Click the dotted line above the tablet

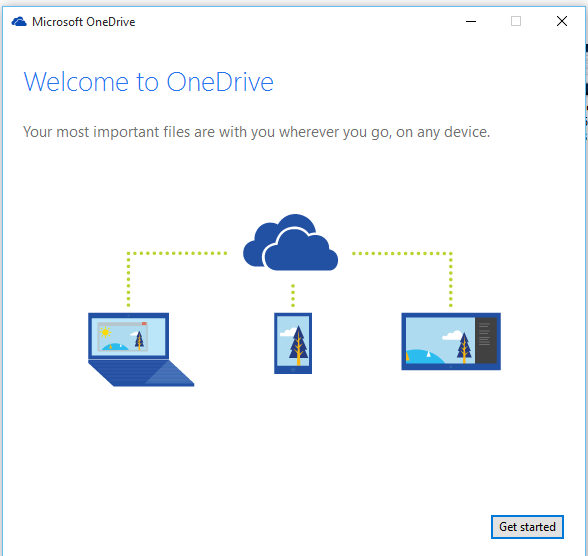(451, 280)
